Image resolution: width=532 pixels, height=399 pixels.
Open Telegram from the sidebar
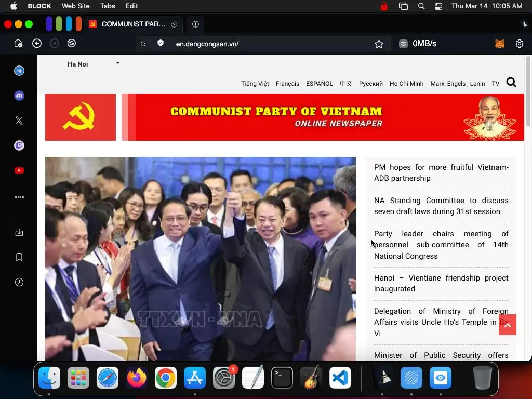19,71
